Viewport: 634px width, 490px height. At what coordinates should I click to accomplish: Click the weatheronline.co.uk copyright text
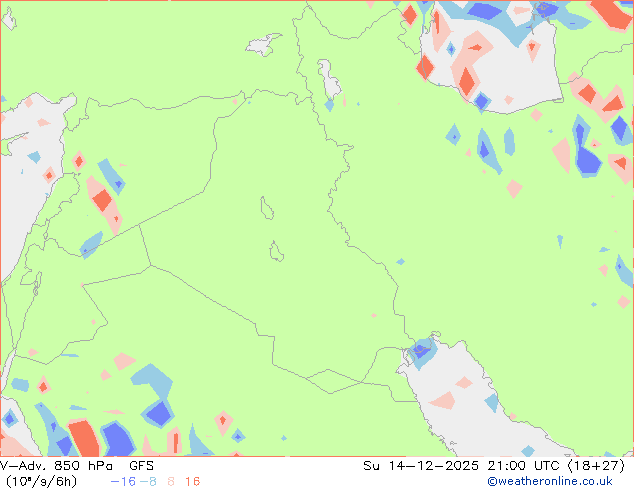[x=550, y=481]
